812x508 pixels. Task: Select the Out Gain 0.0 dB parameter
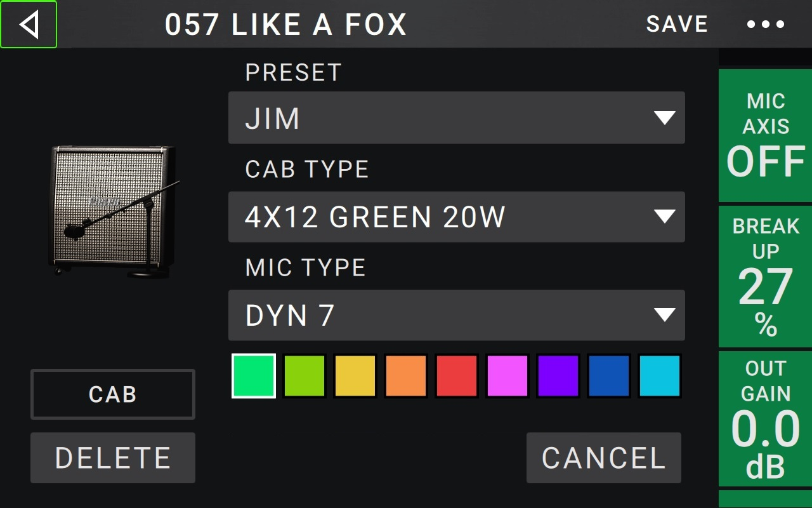click(765, 419)
